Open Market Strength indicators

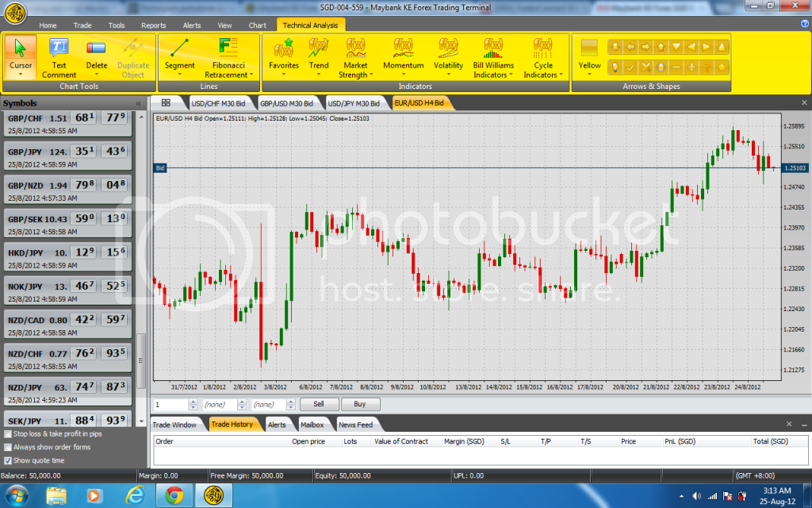[356, 58]
